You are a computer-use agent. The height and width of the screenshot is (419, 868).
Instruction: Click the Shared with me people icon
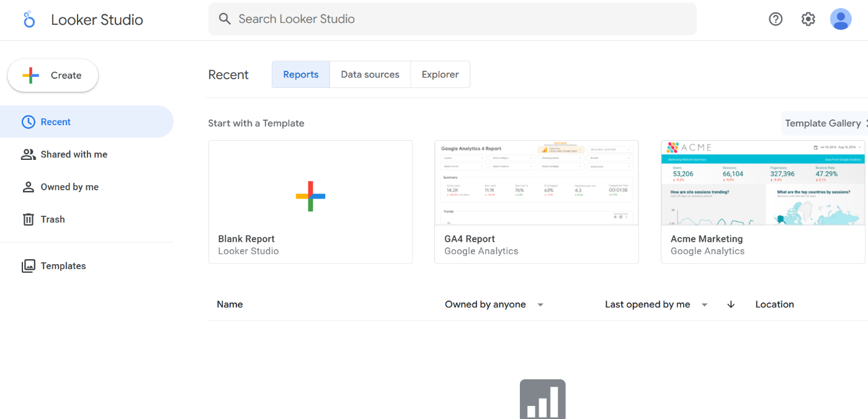coord(29,154)
